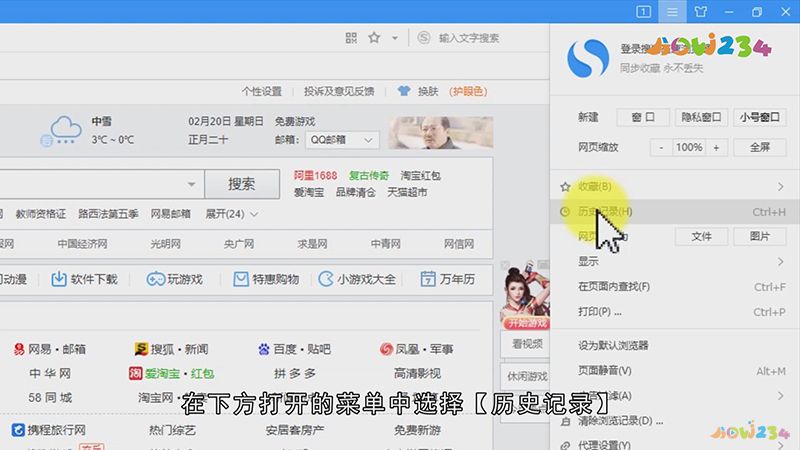Image resolution: width=800 pixels, height=450 pixels.
Task: Click the 玩游戏 gamepad icon
Action: pyautogui.click(x=156, y=279)
